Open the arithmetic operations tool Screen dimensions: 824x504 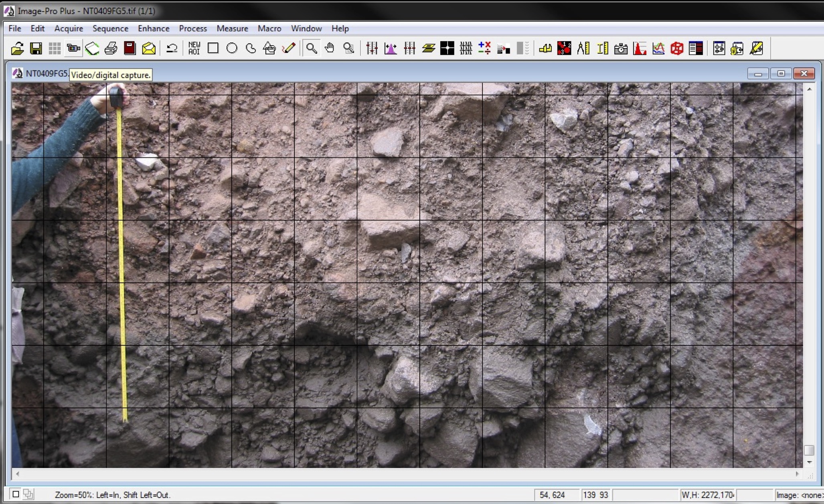tap(484, 48)
